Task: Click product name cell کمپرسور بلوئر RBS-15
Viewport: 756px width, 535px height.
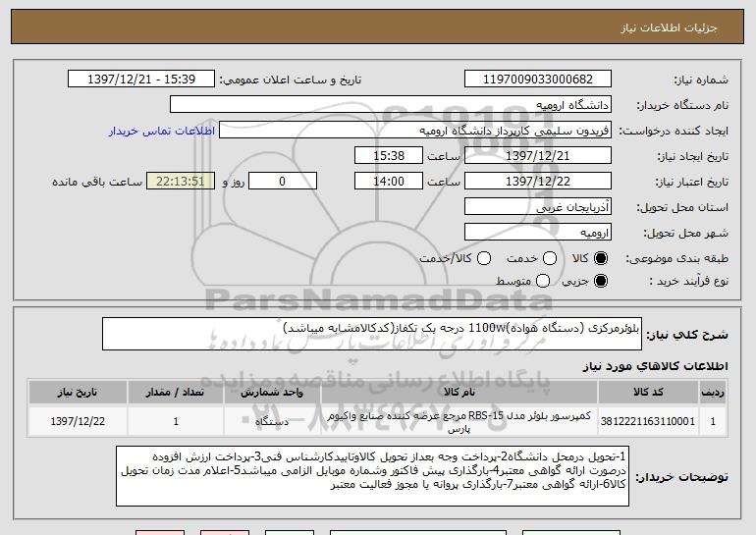Action: coord(459,421)
